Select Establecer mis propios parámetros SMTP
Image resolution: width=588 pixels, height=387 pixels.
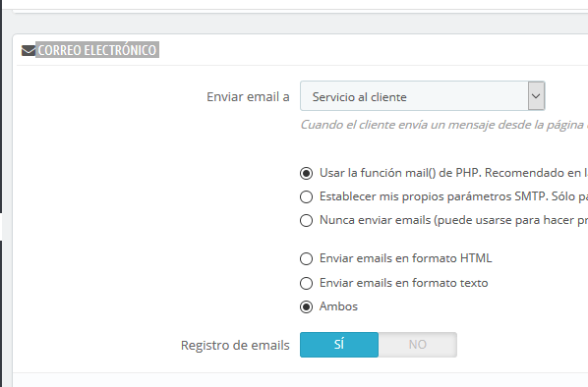pos(307,196)
